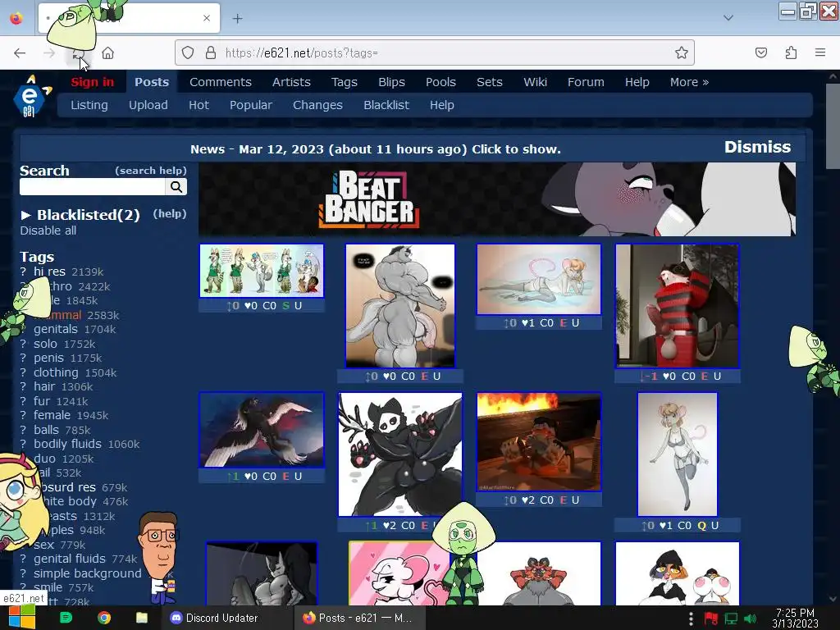Click the browser forward arrow

[49, 53]
